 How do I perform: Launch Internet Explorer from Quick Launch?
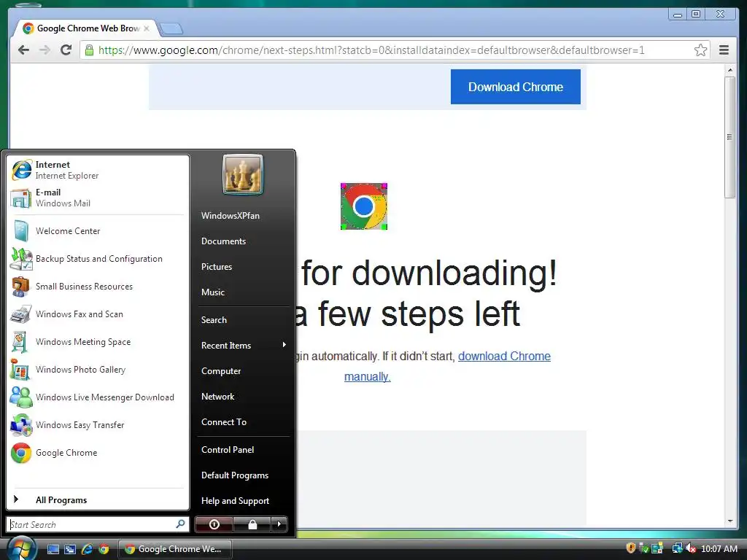coord(87,549)
